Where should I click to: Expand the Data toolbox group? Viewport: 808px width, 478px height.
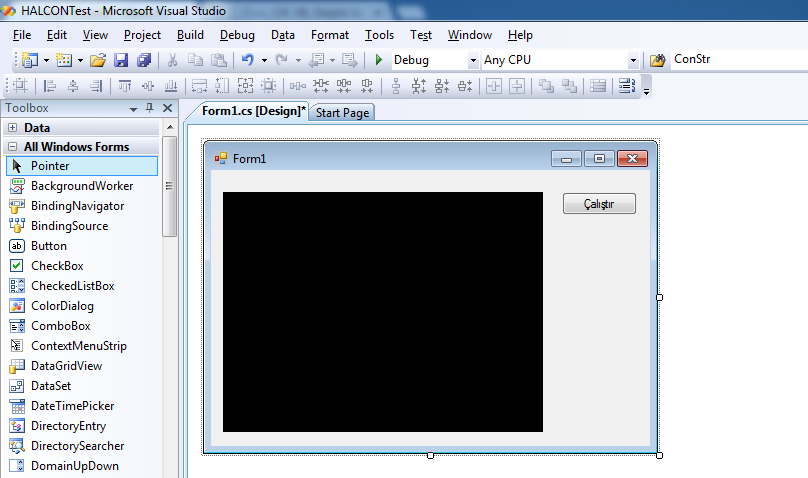pyautogui.click(x=13, y=127)
